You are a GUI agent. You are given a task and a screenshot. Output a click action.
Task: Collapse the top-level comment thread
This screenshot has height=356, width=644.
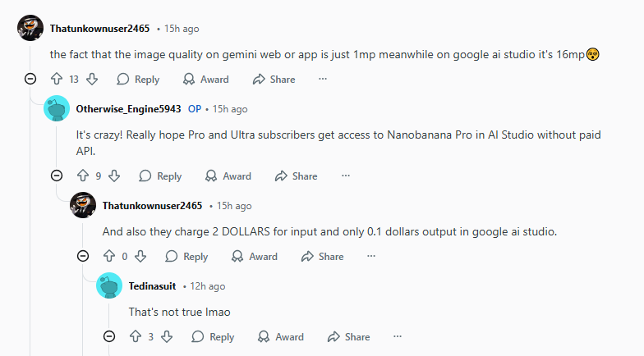click(30, 80)
